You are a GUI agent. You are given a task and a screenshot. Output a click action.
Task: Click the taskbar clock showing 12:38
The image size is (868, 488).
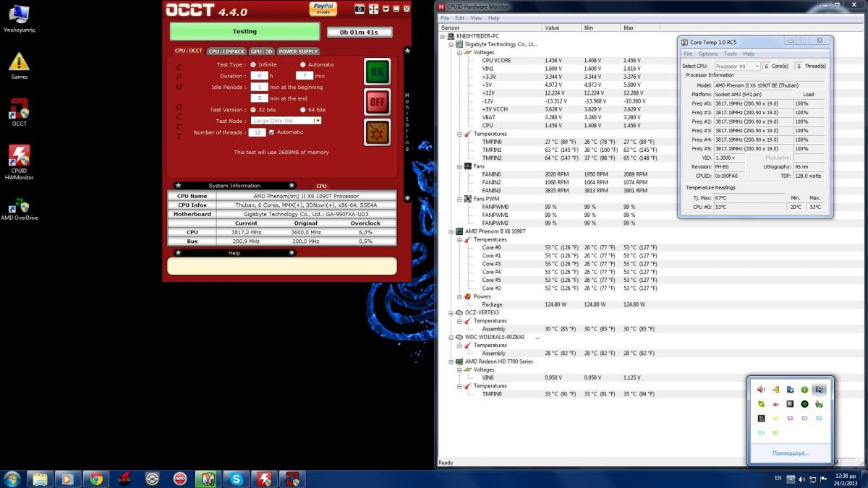(x=846, y=479)
